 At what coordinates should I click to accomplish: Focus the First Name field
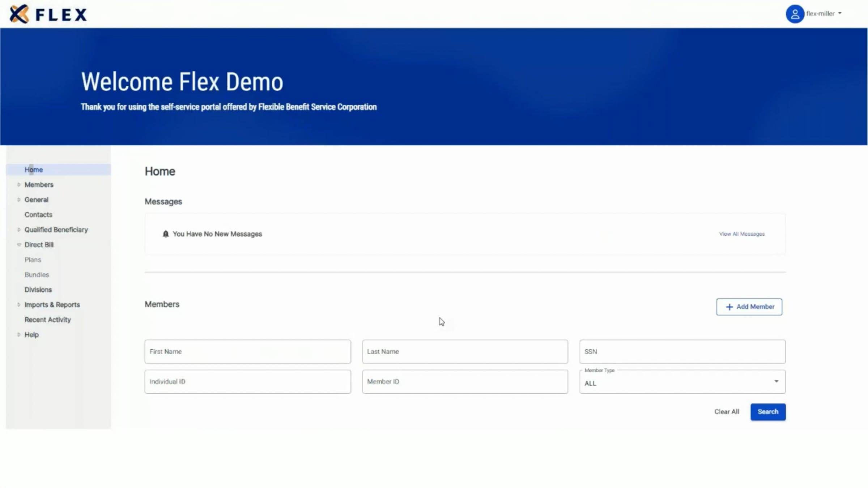[248, 352]
